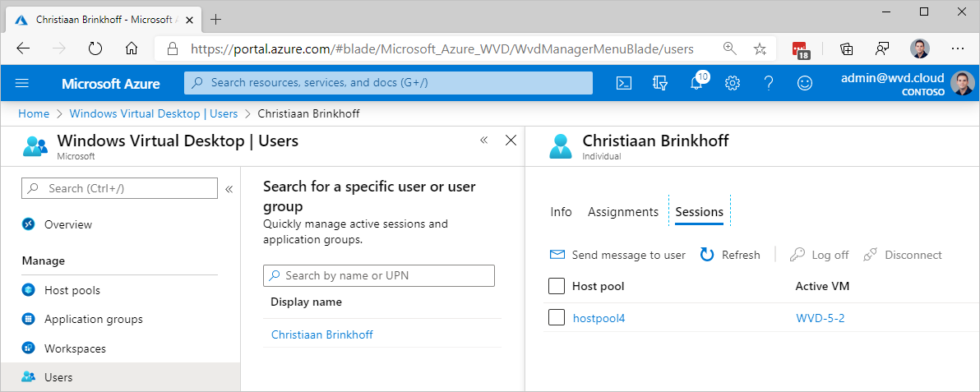Screen dimensions: 980x392
Task: Collapse the Users blade with double chevron
Action: 484,141
